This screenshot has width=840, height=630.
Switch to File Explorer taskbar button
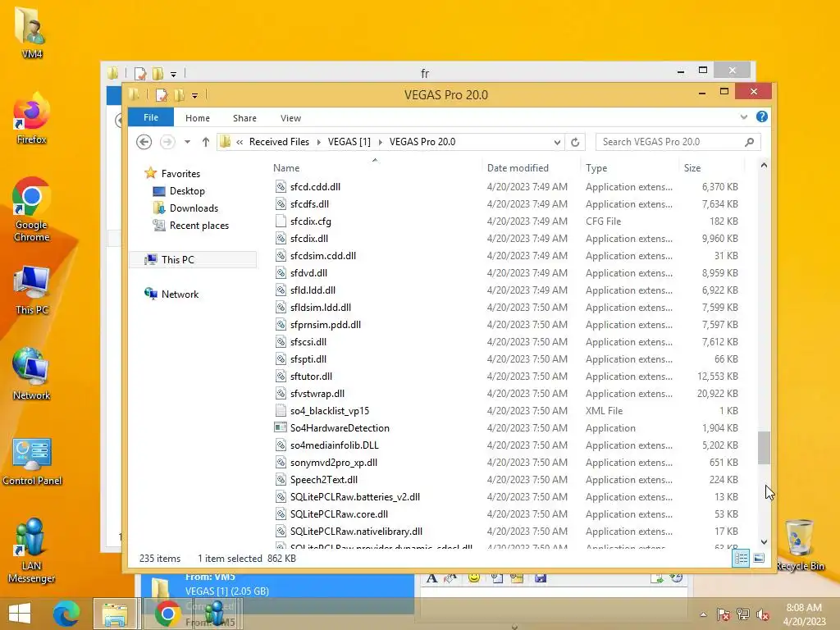(x=115, y=614)
